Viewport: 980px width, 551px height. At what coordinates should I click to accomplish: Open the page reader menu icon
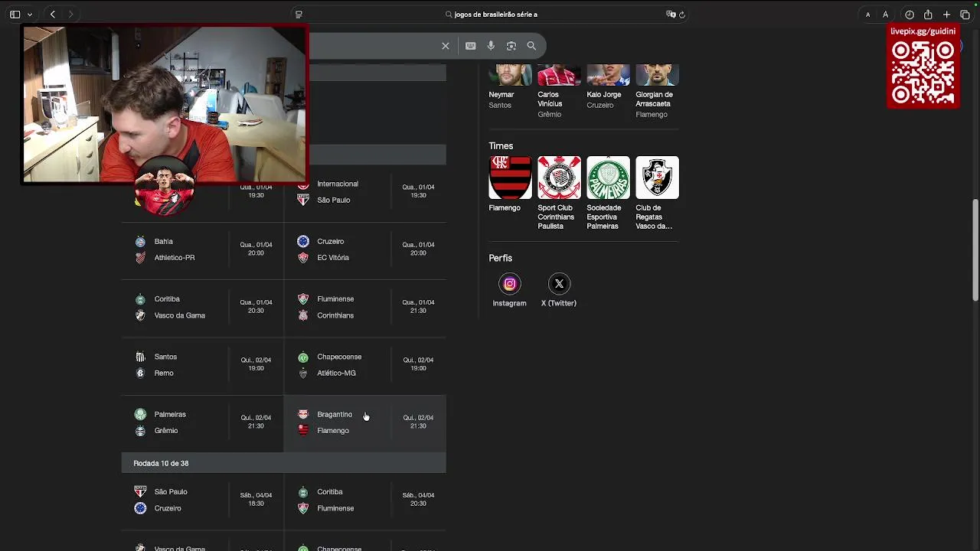299,15
